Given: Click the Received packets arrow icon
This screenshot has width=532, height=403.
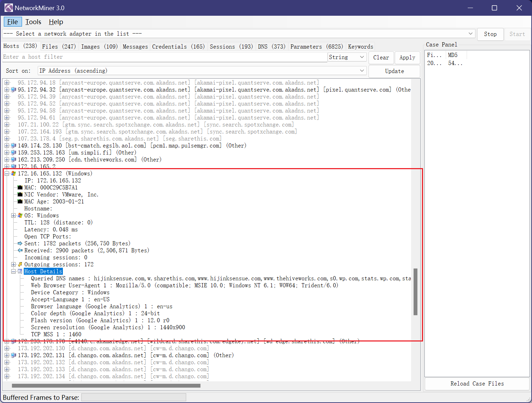Looking at the screenshot, I should (x=20, y=250).
